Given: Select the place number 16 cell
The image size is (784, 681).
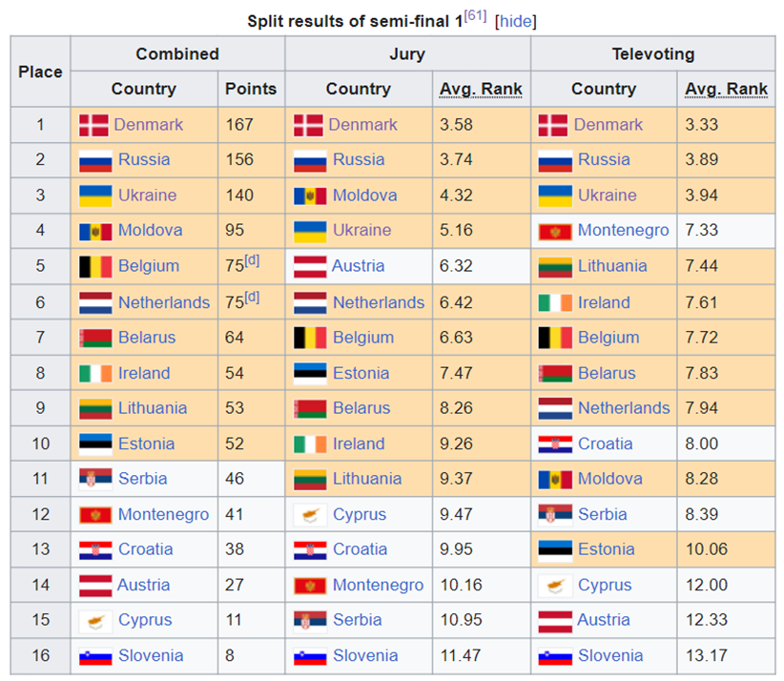Looking at the screenshot, I should (40, 656).
